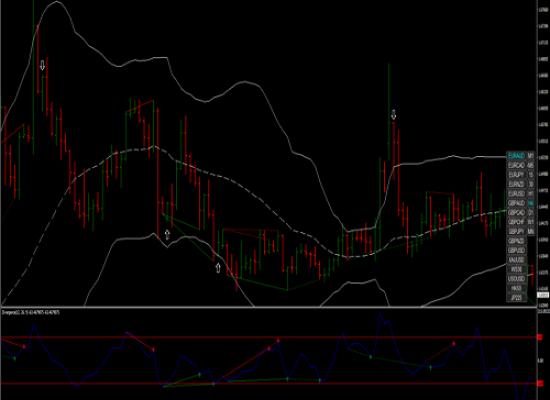Viewport: 550px width, 400px height.
Task: Open the USOUSD chart
Action: (516, 279)
